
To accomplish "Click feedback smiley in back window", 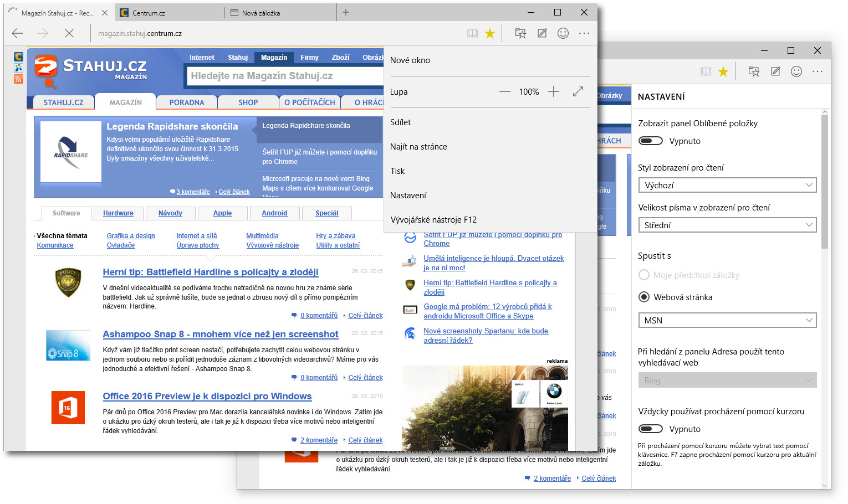I will coord(796,71).
